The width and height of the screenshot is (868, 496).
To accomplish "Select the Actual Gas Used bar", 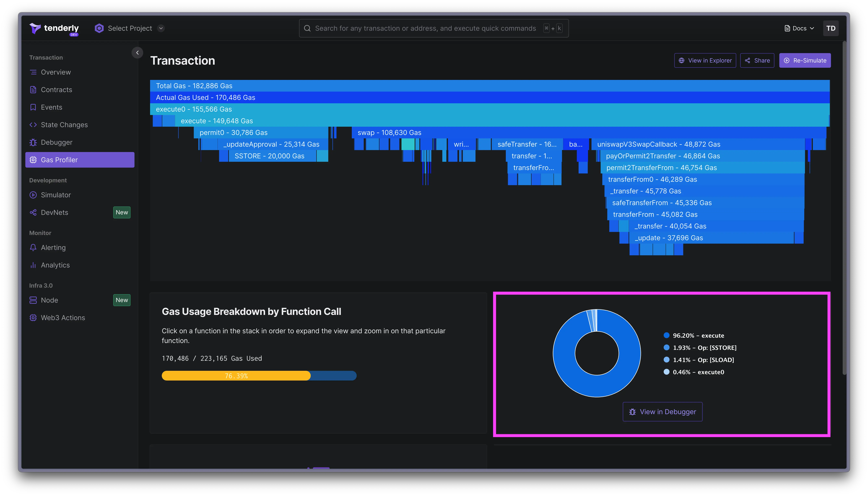I will click(490, 97).
